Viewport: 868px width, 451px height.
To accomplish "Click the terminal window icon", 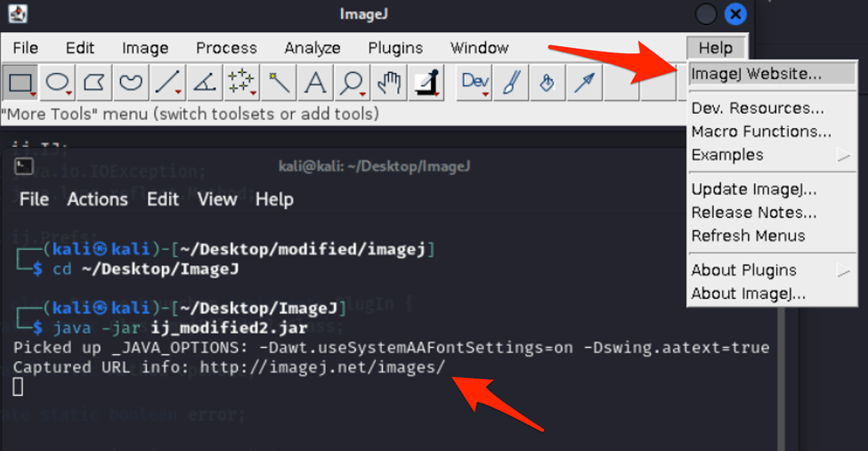I will pos(24,166).
